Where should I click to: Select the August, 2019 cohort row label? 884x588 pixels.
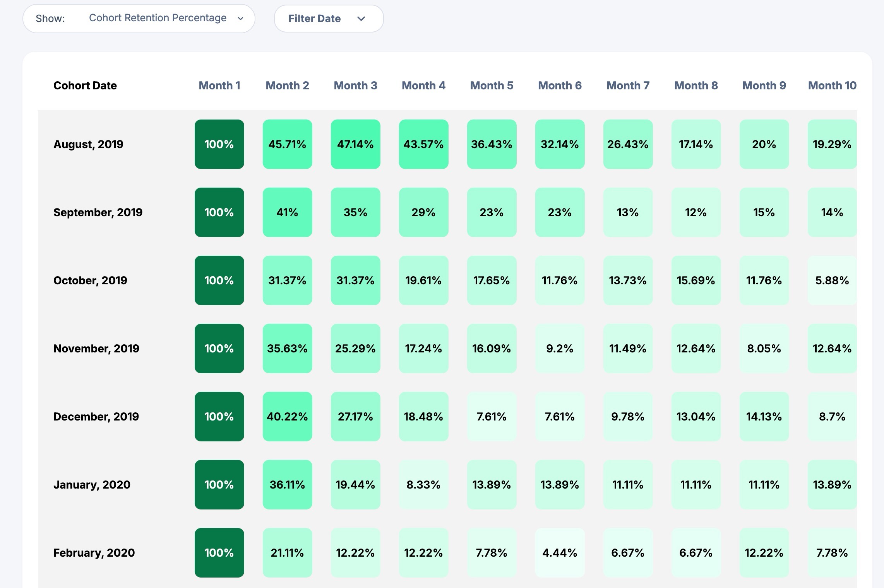pyautogui.click(x=88, y=144)
